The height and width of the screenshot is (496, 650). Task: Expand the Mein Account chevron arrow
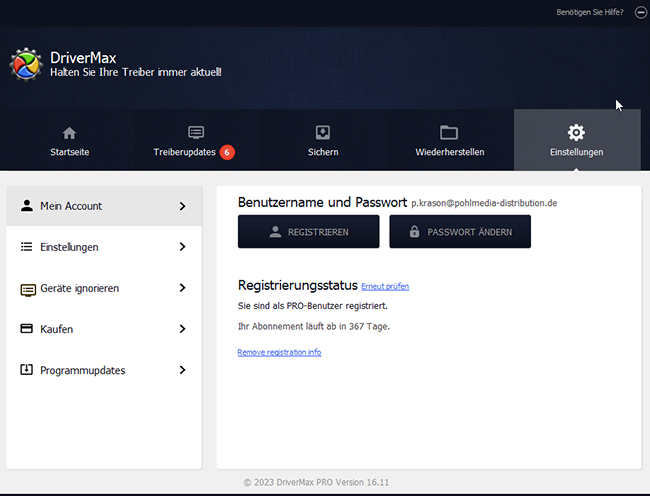coord(182,206)
